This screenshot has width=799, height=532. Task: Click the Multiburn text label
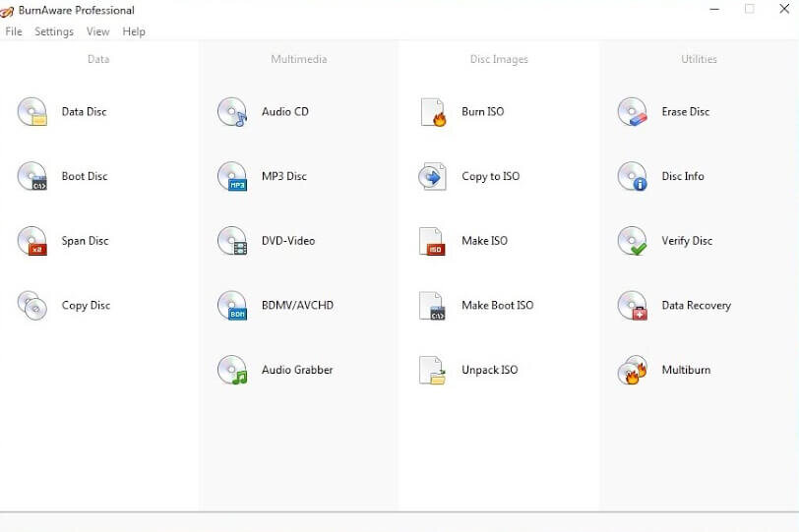click(686, 370)
